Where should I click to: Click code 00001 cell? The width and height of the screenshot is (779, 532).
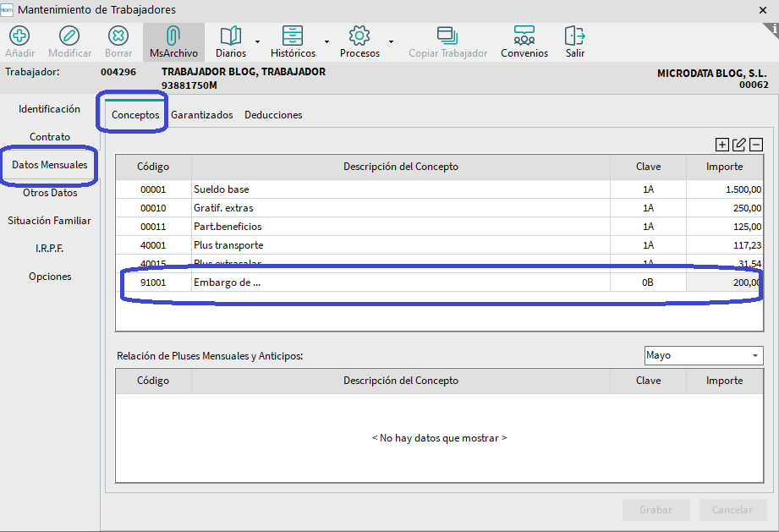[x=153, y=189]
